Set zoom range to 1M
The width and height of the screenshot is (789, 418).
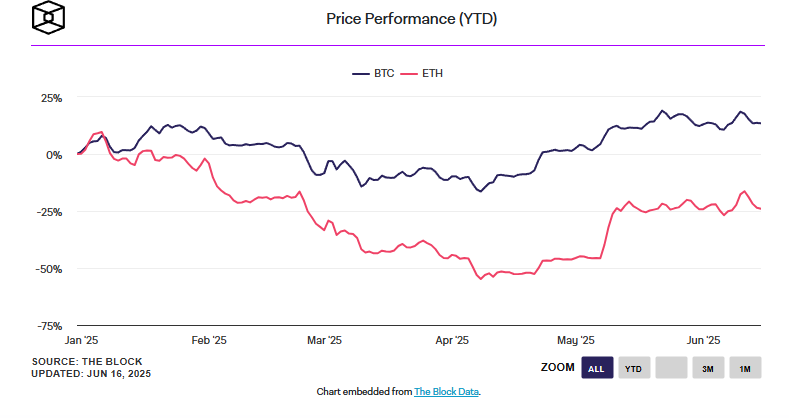(x=745, y=368)
